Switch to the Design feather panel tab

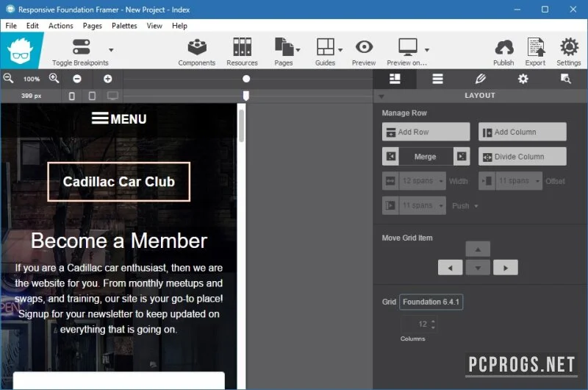coord(481,79)
